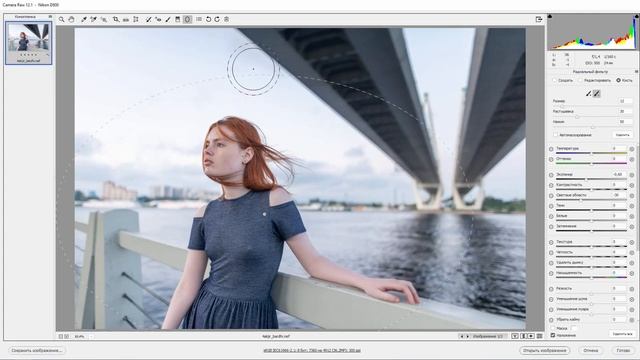Increase Температура with its plus icon
Image resolution: width=640 pixels, height=360 pixels.
point(632,149)
